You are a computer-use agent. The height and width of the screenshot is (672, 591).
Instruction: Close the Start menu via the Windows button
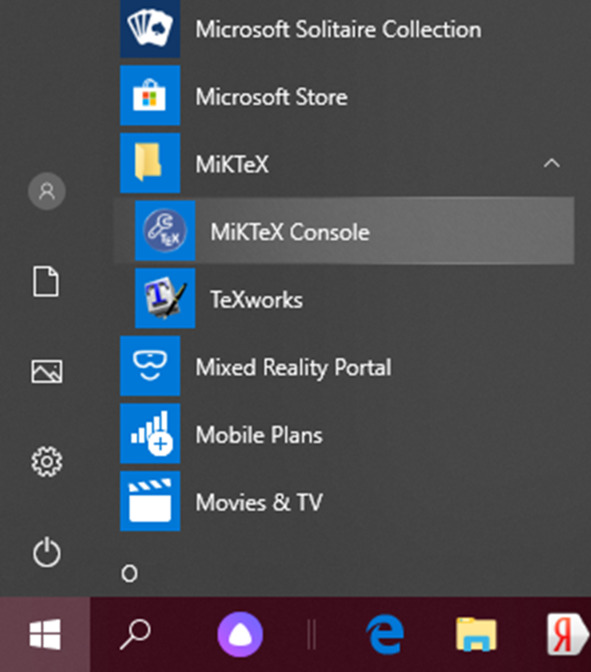coord(45,634)
